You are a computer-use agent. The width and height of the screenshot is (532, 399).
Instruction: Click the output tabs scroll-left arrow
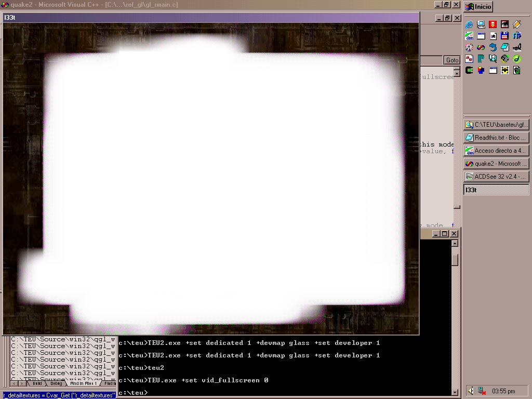pos(15,384)
